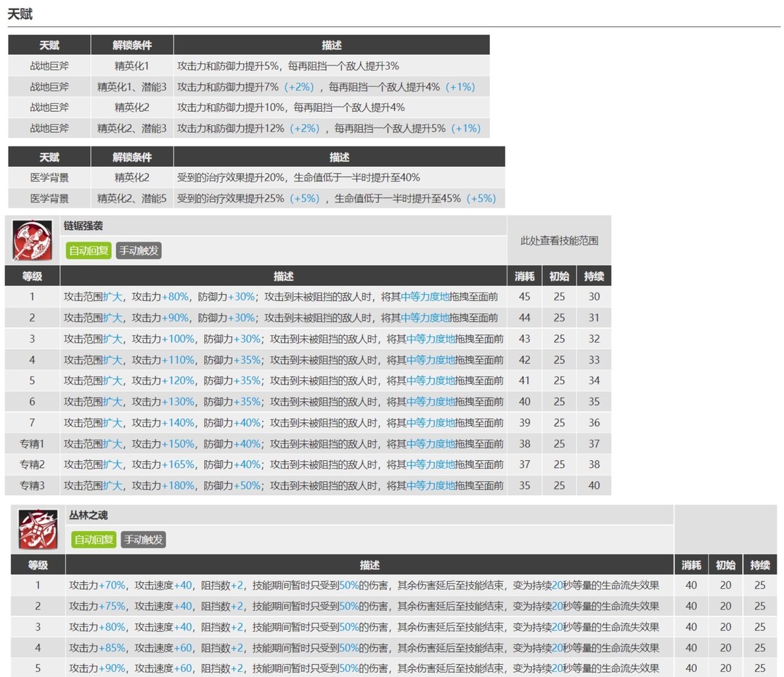Click the 天赋 section heading
Screen dimensions: 784x677
[20, 15]
